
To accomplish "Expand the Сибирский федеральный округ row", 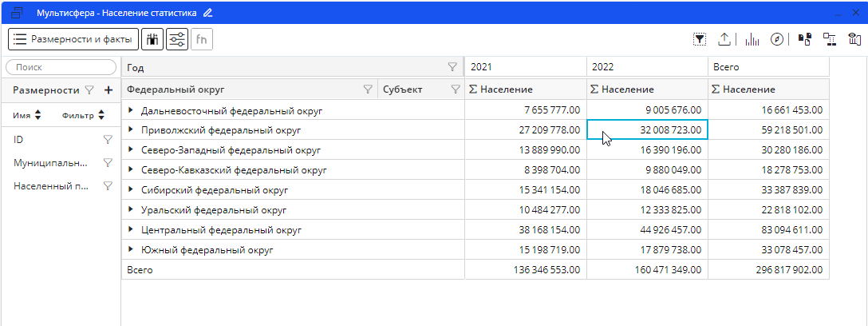I will (x=132, y=190).
